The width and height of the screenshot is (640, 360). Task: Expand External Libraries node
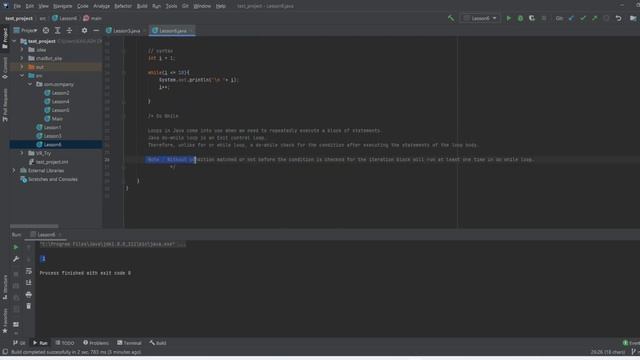click(14, 171)
